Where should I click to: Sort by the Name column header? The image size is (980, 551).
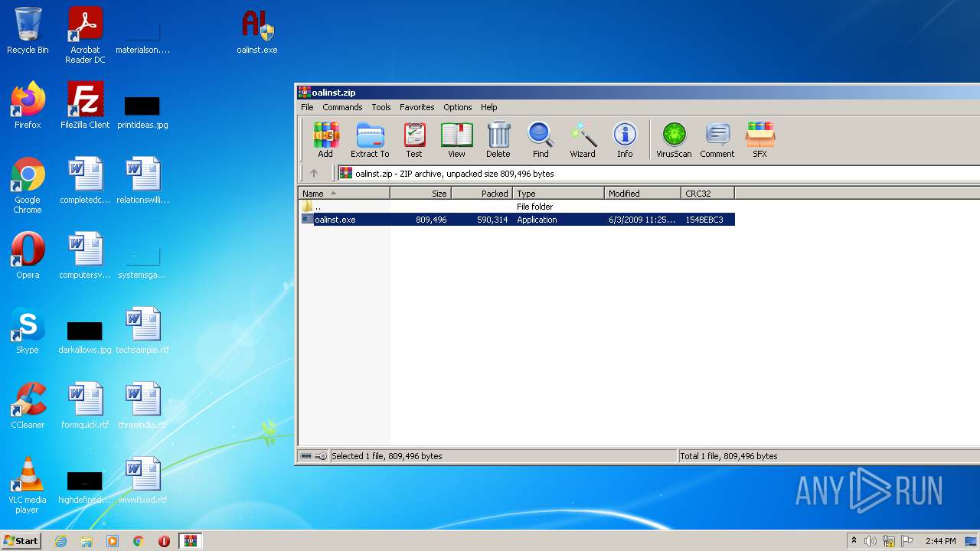coord(345,194)
